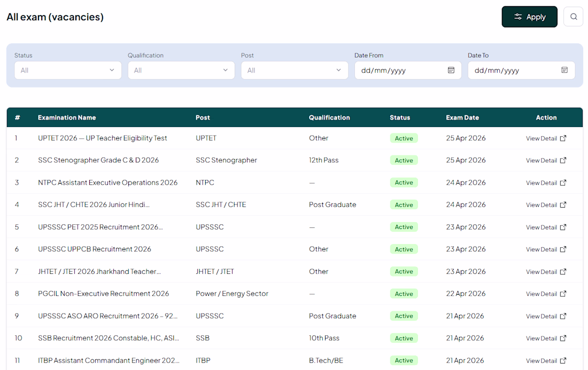Click external-link icon for UPTET 2026 row

[x=563, y=138]
